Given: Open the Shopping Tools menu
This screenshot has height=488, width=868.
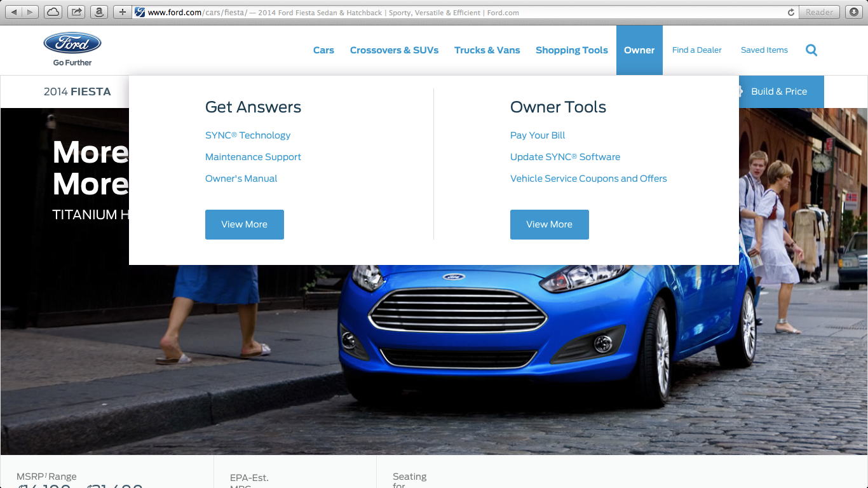Looking at the screenshot, I should [572, 50].
